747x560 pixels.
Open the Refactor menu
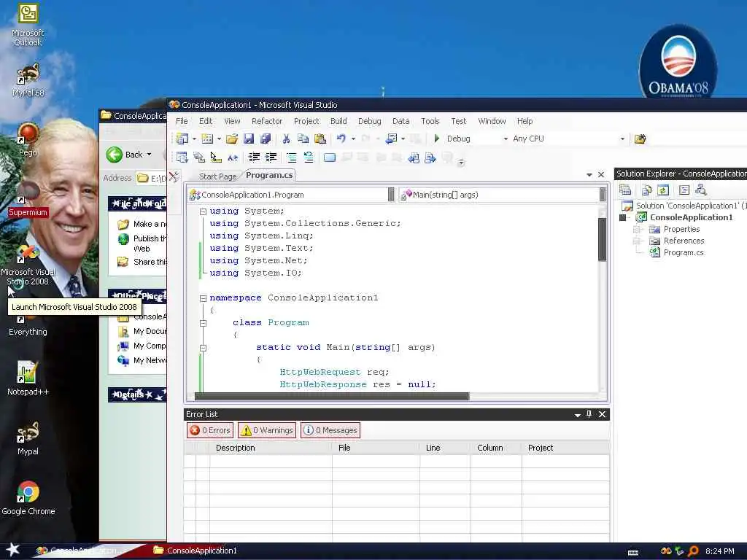tap(267, 121)
